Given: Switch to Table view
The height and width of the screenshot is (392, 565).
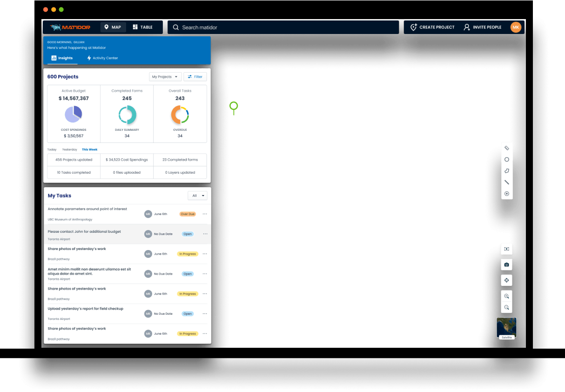Looking at the screenshot, I should tap(142, 27).
